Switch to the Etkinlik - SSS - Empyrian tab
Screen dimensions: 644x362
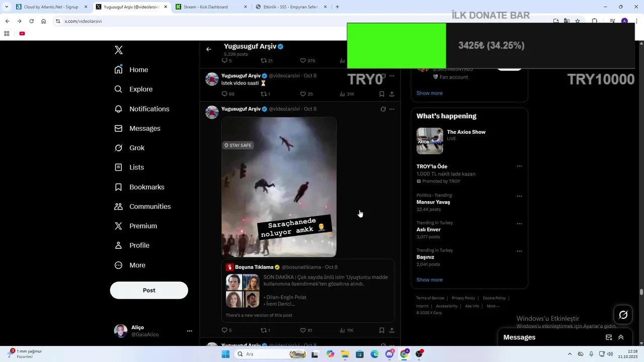[x=291, y=7]
